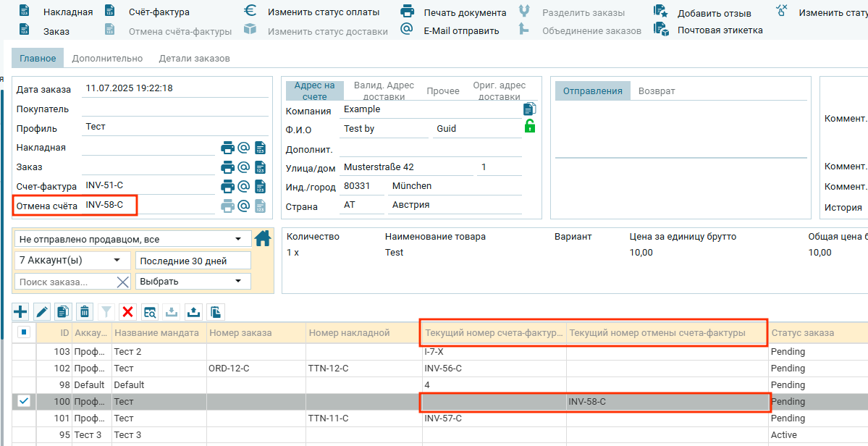Click the printer icon next to Счет-фактура
This screenshot has height=446, width=868.
227,186
